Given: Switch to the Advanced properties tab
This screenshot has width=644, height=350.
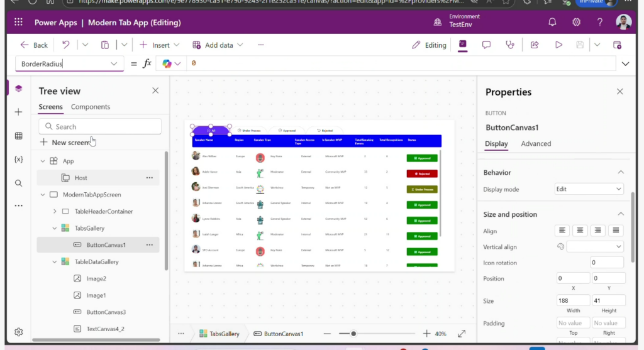Looking at the screenshot, I should click(x=536, y=144).
